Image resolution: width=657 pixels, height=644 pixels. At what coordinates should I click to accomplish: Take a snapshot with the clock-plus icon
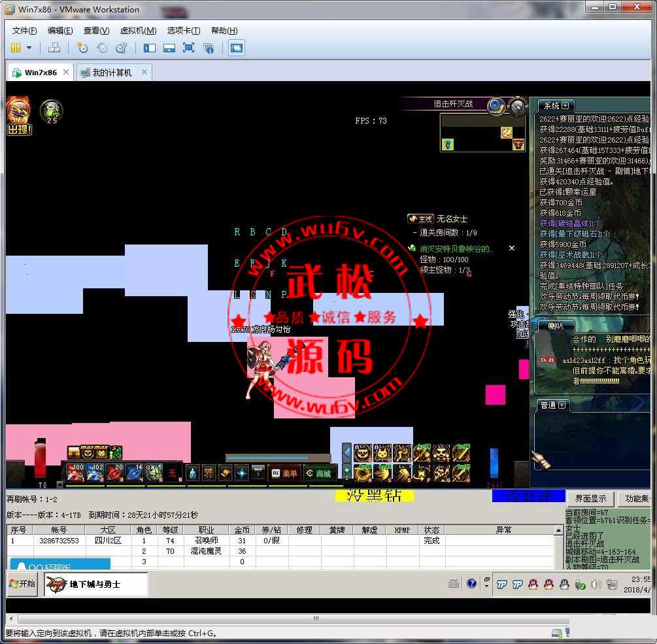[82, 48]
